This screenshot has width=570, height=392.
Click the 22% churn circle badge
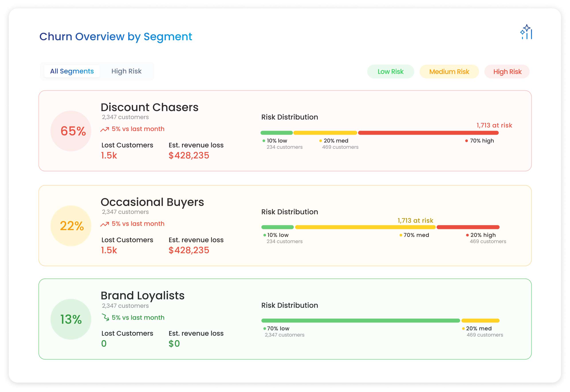pos(71,226)
